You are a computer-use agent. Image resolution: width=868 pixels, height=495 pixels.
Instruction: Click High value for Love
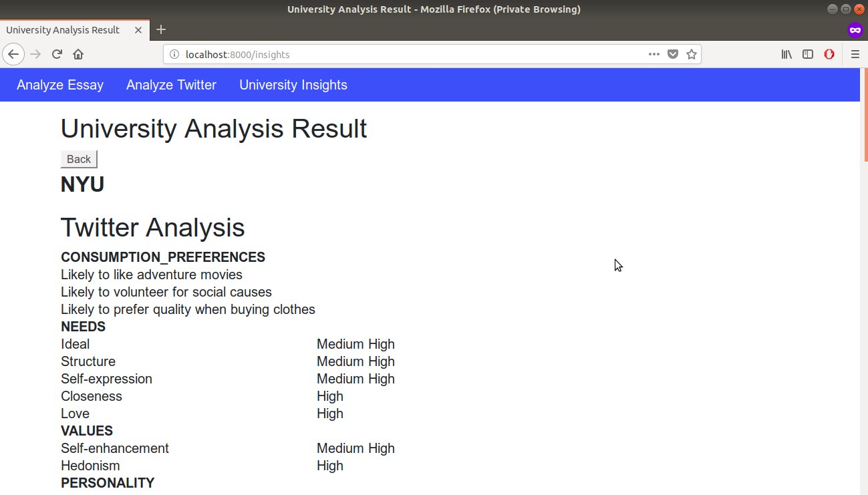click(330, 414)
